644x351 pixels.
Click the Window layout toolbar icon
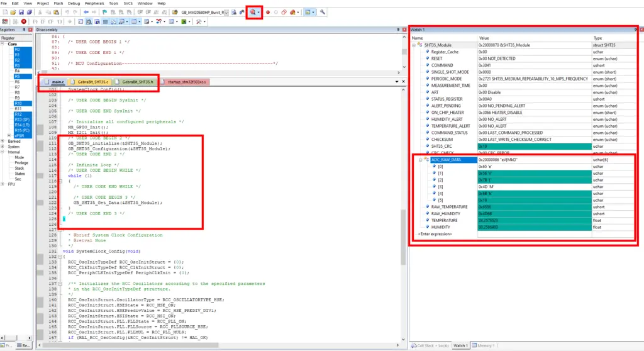[x=307, y=13]
